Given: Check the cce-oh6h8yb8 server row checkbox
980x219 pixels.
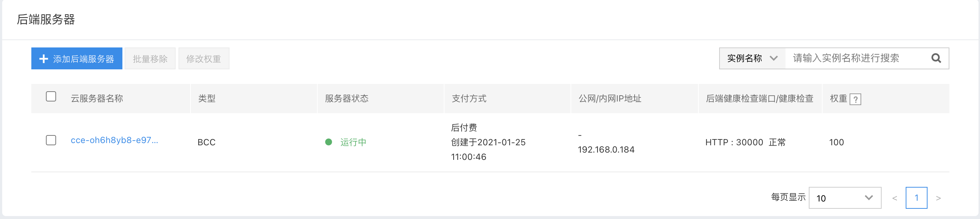Looking at the screenshot, I should 51,140.
